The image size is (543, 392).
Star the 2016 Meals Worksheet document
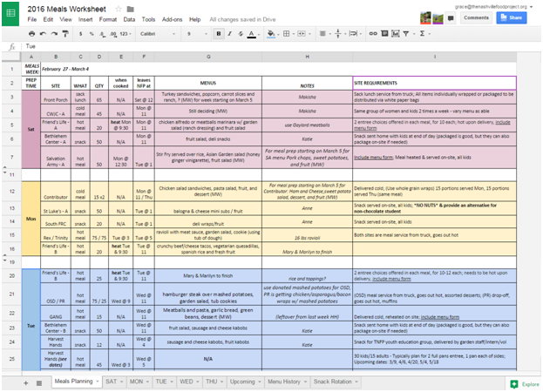pyautogui.click(x=119, y=9)
